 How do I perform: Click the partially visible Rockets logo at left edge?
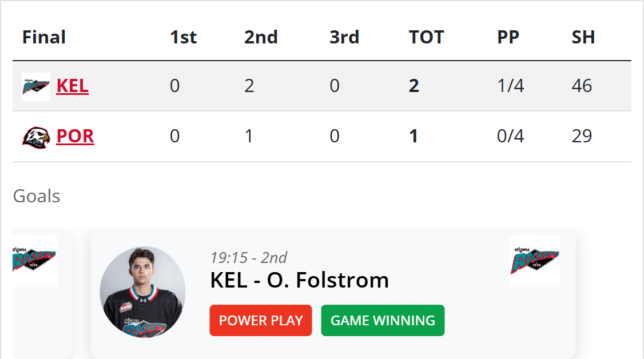[35, 261]
